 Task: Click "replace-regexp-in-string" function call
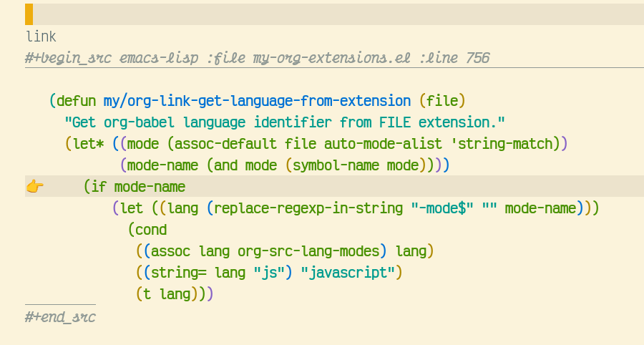(x=308, y=208)
